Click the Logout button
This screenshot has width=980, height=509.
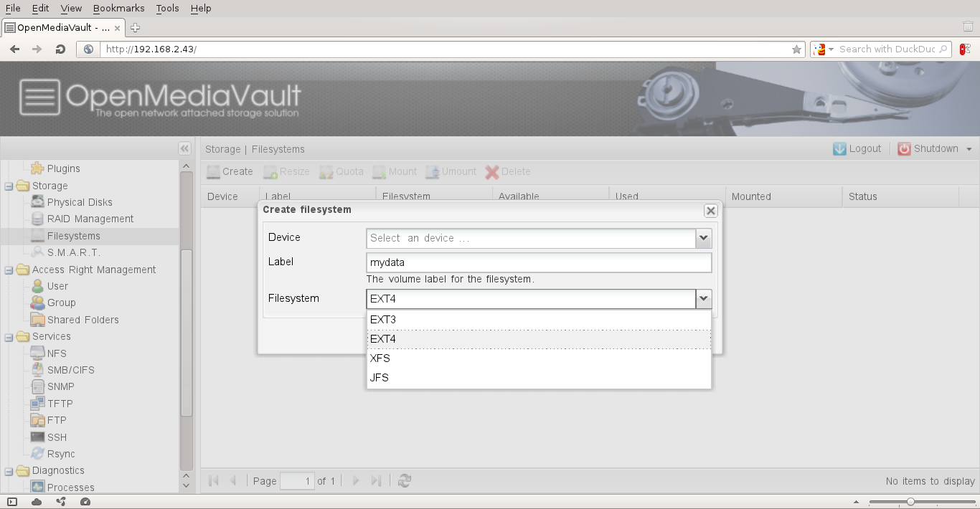pyautogui.click(x=857, y=148)
